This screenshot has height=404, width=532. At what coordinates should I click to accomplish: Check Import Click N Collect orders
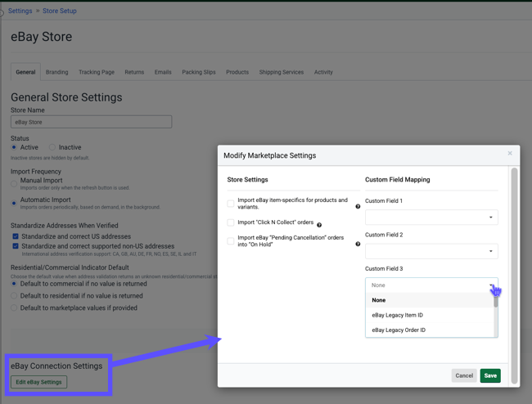(231, 222)
